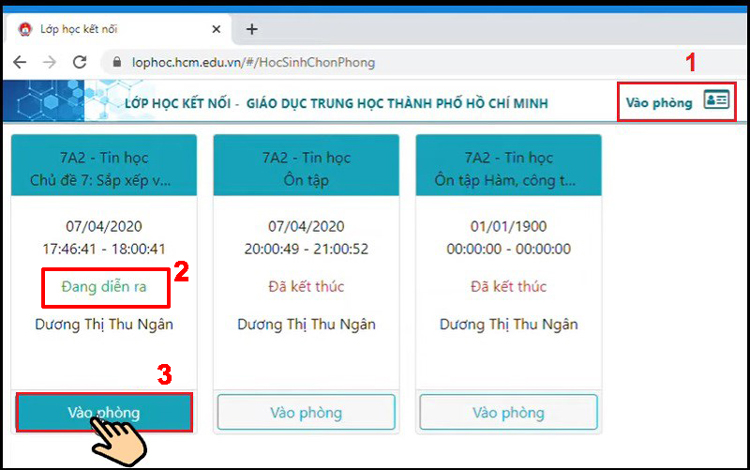The width and height of the screenshot is (750, 470).
Task: Click the Chủ đề 7: Sắp xếp card header
Action: pyautogui.click(x=104, y=165)
